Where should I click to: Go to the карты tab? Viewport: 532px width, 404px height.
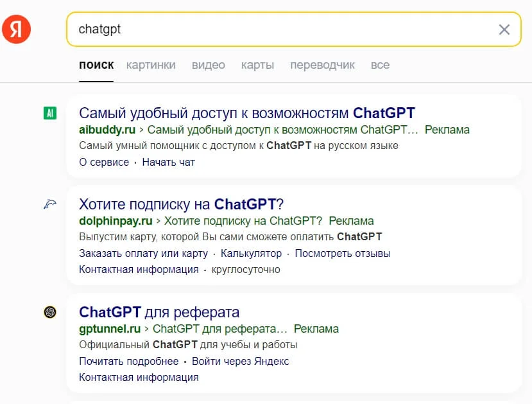pyautogui.click(x=257, y=65)
